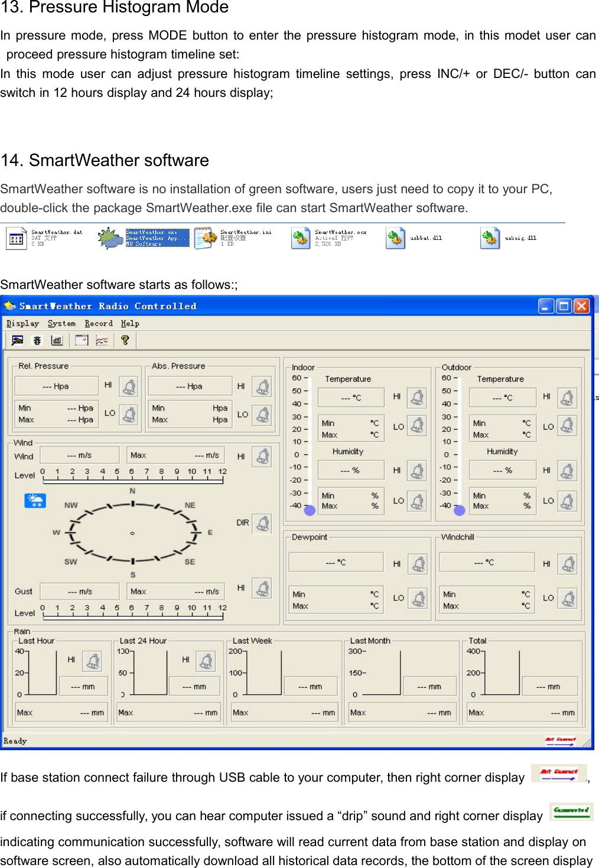Select the SmartWeather.exe file icon
599x868 pixels.
coord(111,238)
